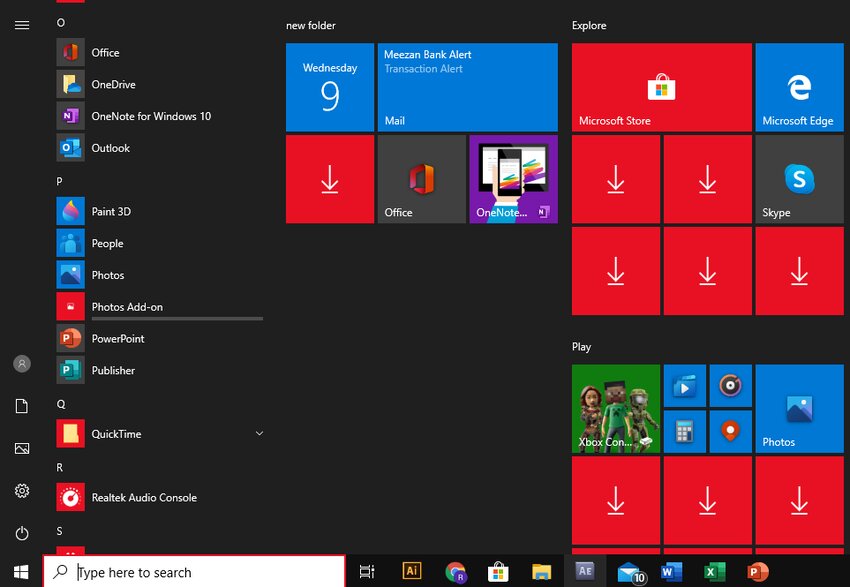Image resolution: width=850 pixels, height=587 pixels.
Task: Open the Maps small tile
Action: pyautogui.click(x=731, y=431)
